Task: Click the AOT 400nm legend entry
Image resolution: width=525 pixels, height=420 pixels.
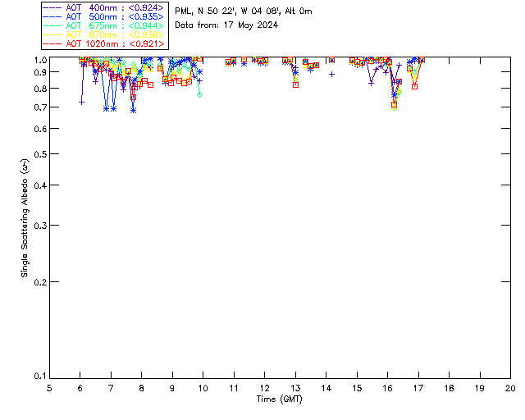Action: (x=103, y=7)
